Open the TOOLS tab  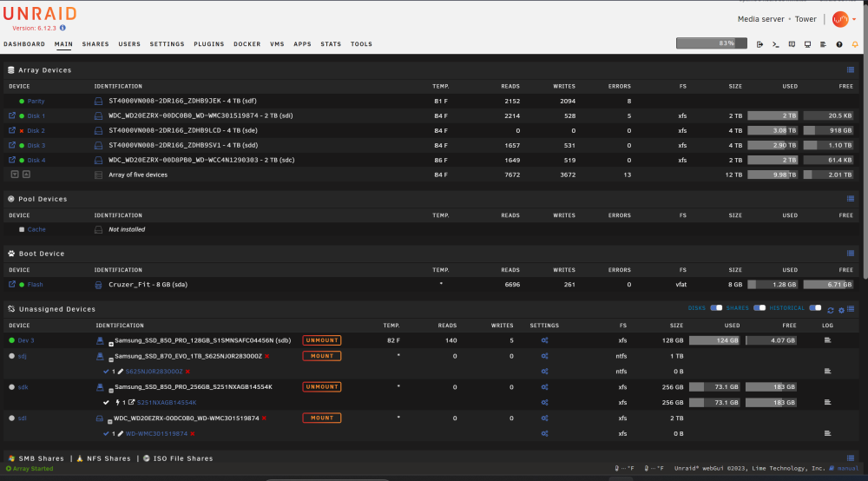(x=361, y=44)
